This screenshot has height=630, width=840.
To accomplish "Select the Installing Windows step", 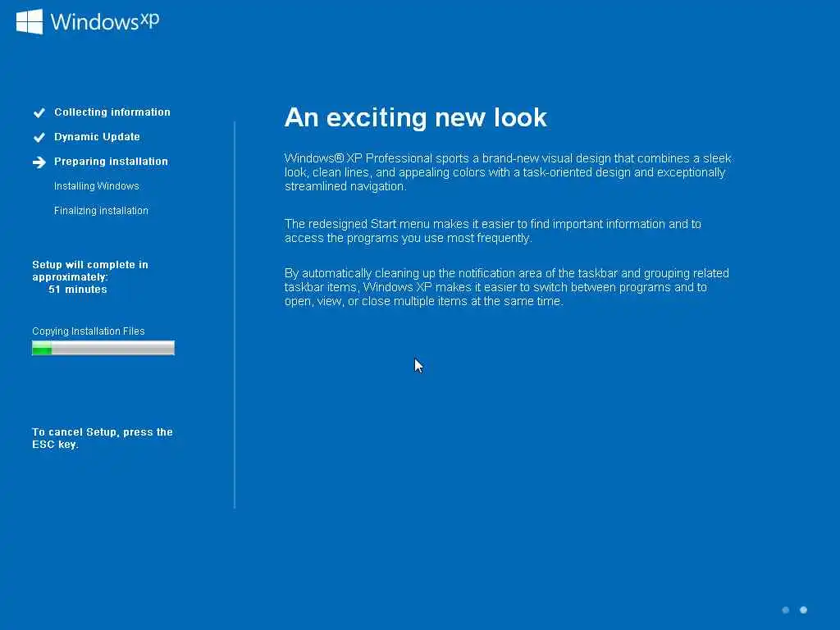I will pos(97,186).
